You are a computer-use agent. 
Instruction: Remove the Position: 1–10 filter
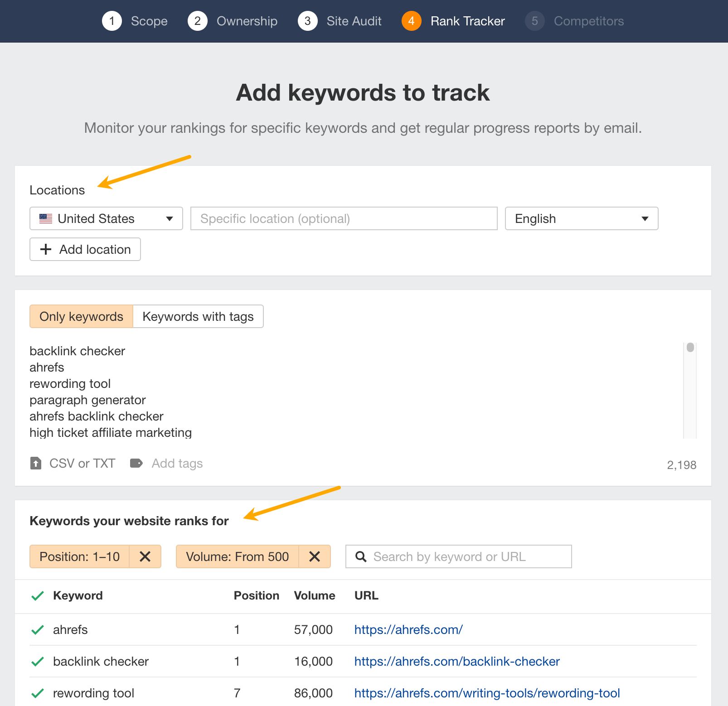click(145, 556)
